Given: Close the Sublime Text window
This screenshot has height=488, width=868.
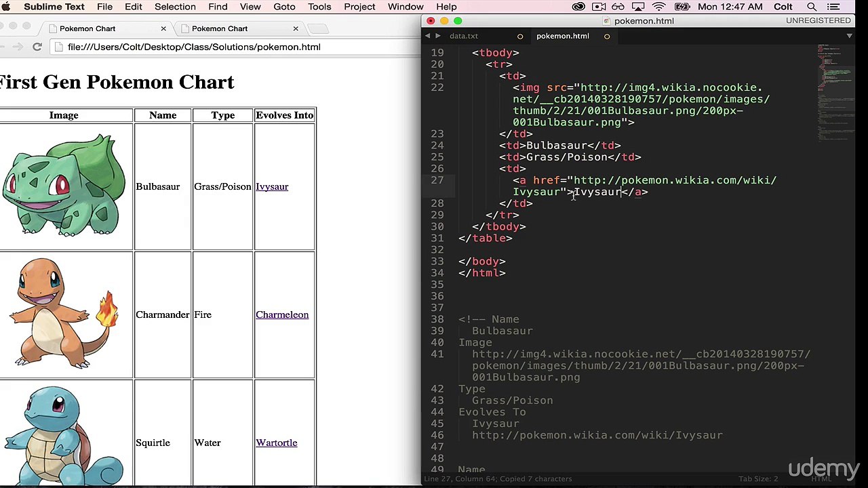Looking at the screenshot, I should click(431, 21).
